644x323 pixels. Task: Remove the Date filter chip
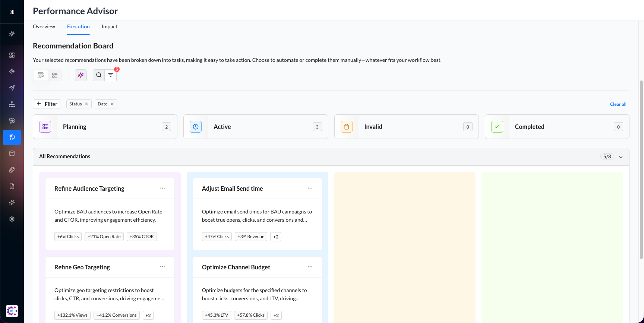point(112,104)
